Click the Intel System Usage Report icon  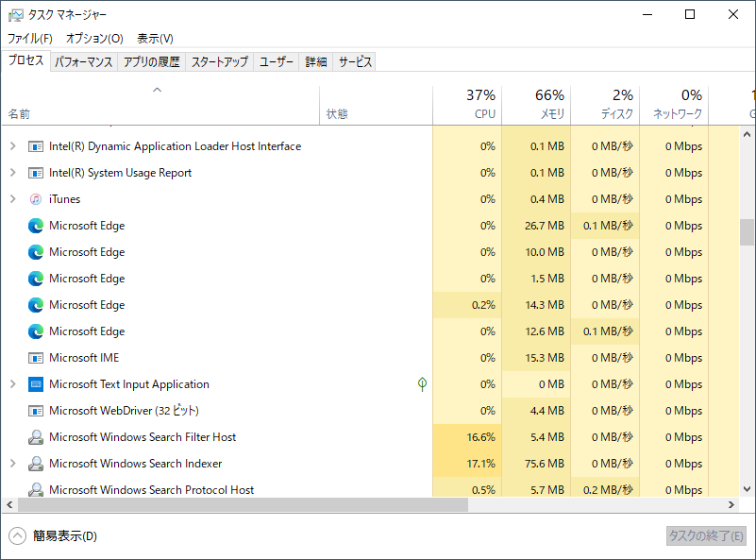(x=36, y=173)
